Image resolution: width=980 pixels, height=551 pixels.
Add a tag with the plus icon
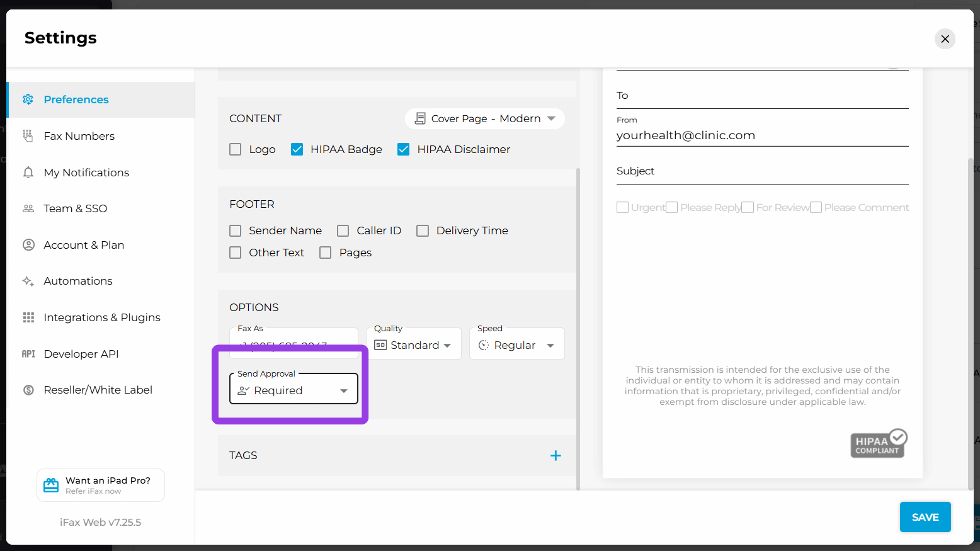pos(556,455)
